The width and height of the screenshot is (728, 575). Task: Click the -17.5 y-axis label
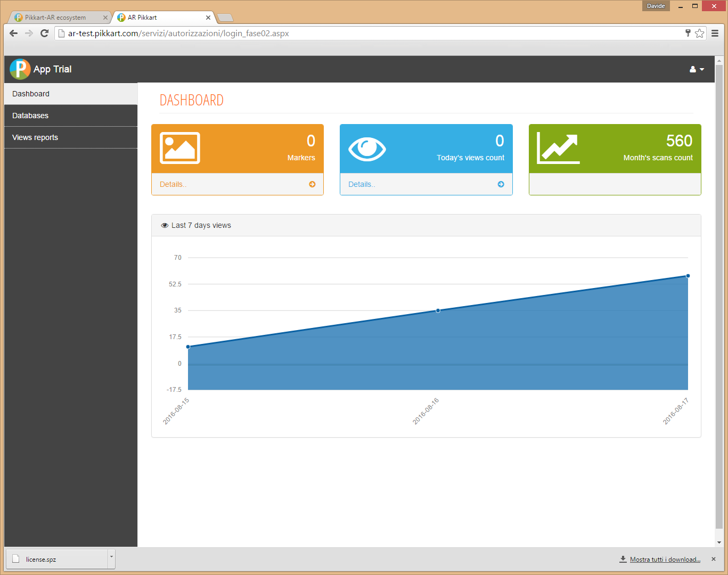[x=174, y=390]
